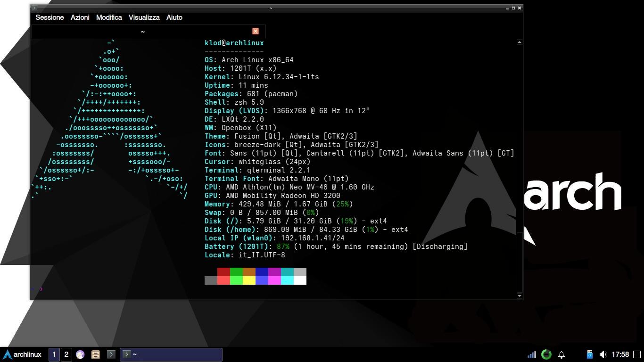Click the Kernel line Linux 6.12.34-1-lts

pyautogui.click(x=262, y=77)
